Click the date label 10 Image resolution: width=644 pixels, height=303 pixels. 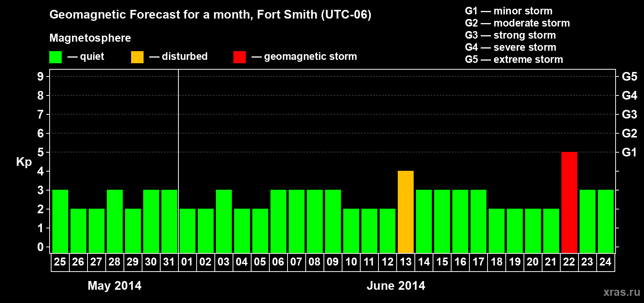pos(351,262)
